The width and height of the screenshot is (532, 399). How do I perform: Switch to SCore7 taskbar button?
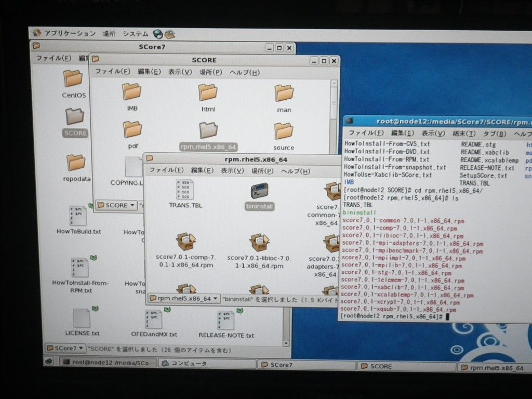coord(307,365)
